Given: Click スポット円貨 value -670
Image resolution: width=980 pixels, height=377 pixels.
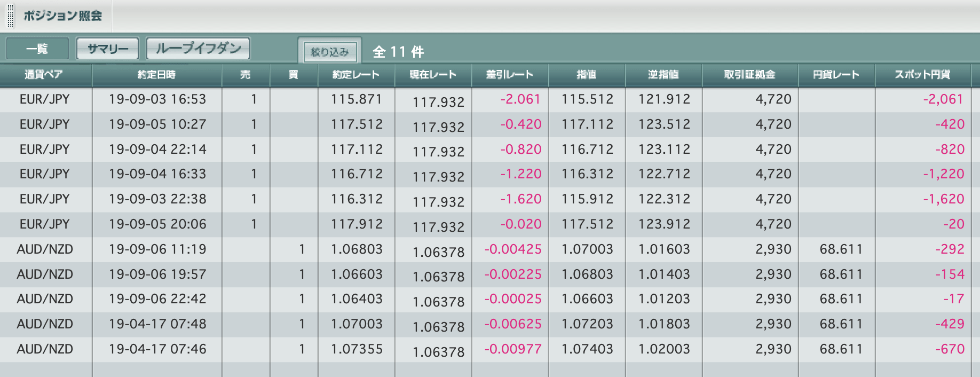Looking at the screenshot, I should click(950, 349).
